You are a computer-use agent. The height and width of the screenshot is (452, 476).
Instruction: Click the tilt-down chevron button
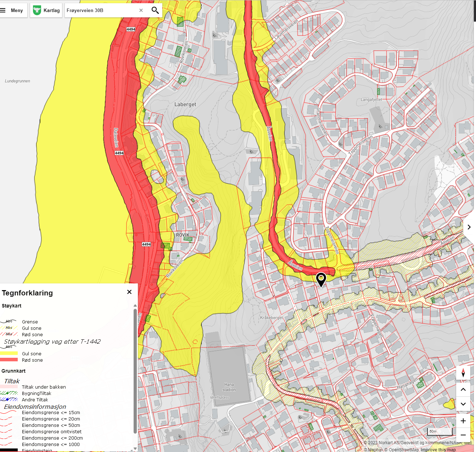pos(463,404)
